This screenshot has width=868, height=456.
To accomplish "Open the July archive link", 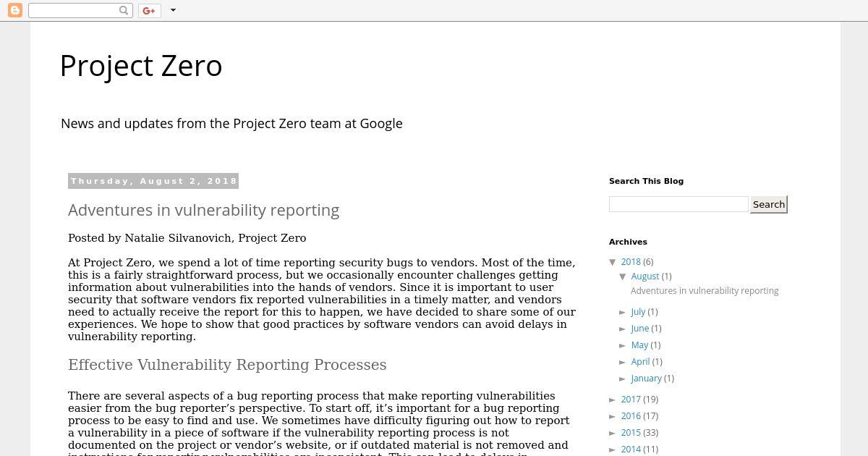I will tap(638, 312).
